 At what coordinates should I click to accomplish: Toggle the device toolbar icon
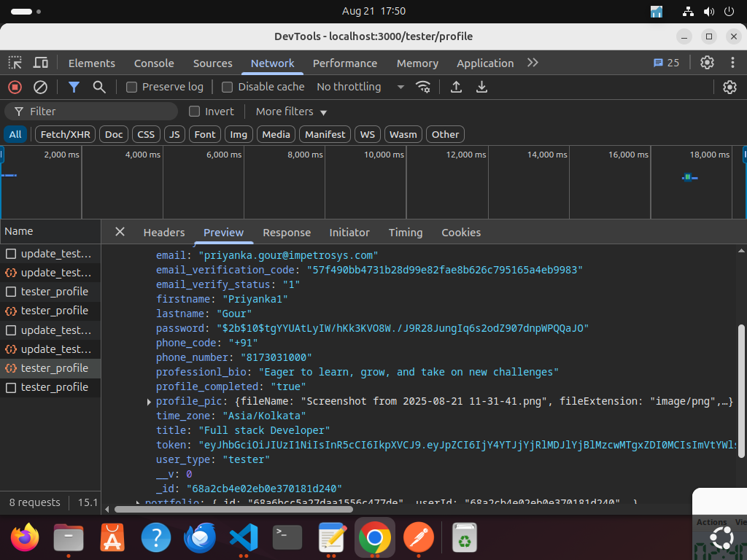pyautogui.click(x=41, y=63)
